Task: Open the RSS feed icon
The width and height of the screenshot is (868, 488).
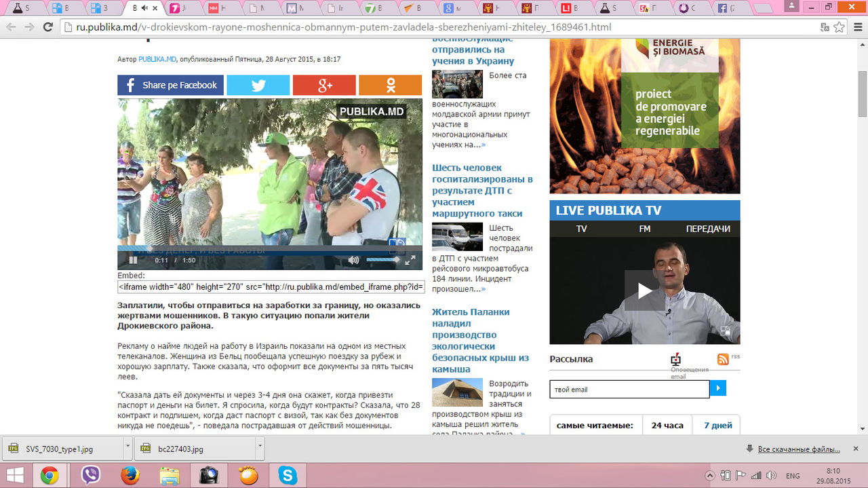Action: [723, 359]
